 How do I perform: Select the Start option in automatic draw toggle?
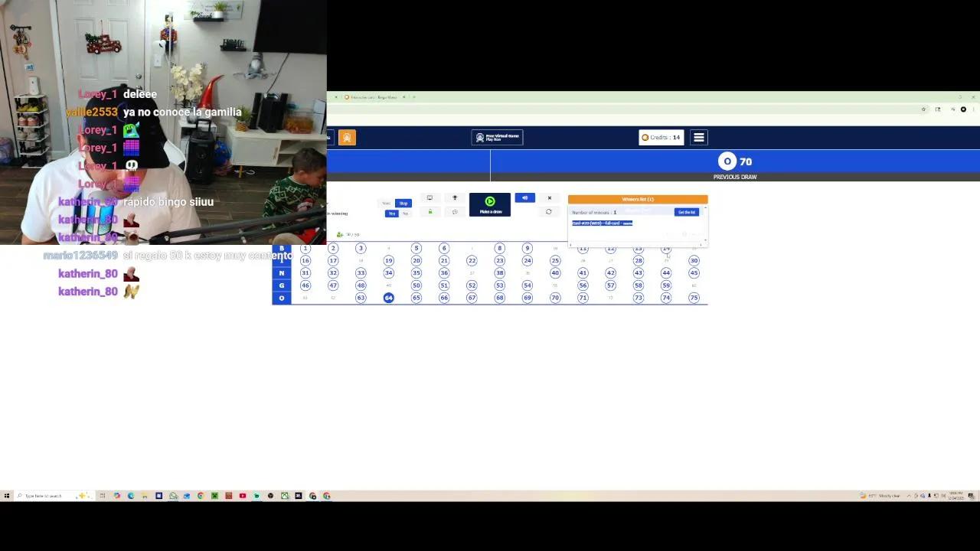point(387,203)
